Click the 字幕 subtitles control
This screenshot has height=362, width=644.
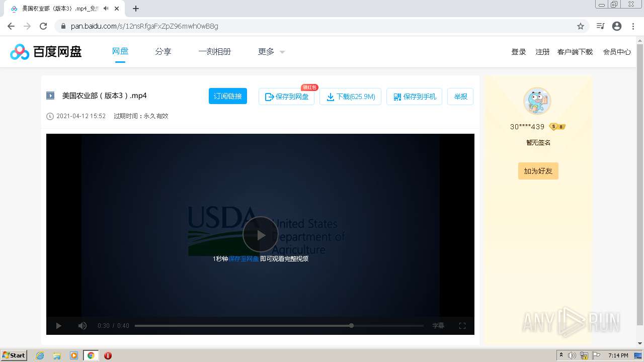tap(438, 326)
